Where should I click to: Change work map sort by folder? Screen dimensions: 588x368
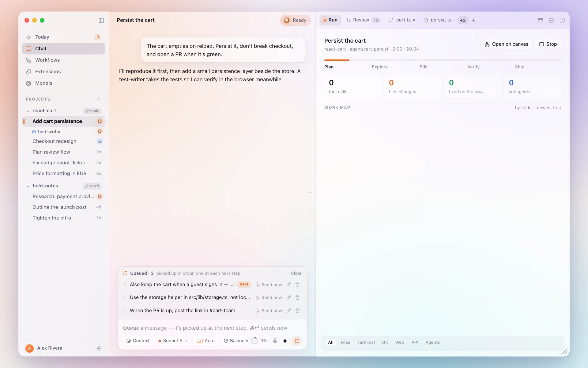coord(538,108)
